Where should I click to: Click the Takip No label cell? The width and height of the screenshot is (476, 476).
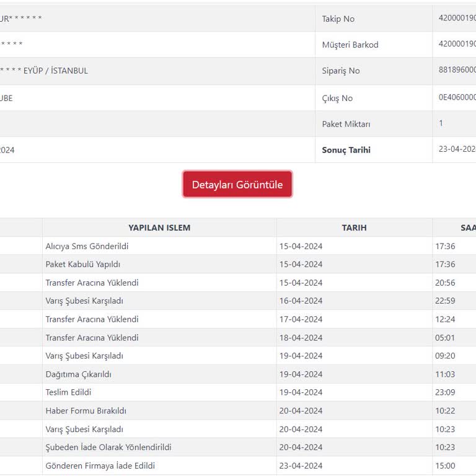click(374, 19)
